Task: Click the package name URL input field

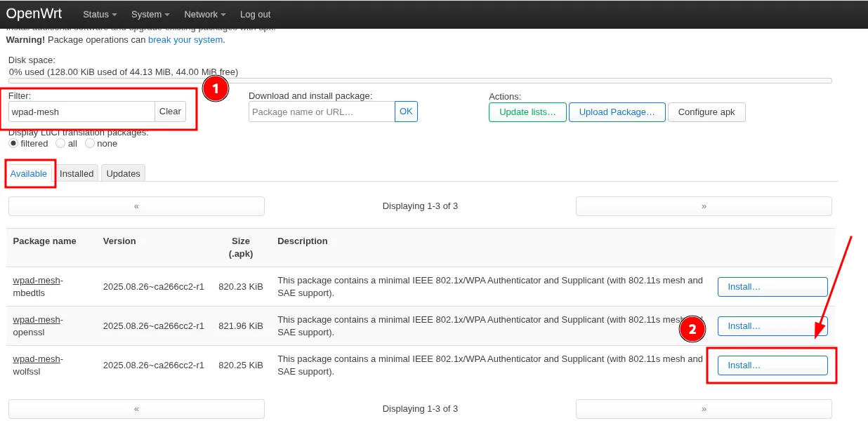Action: point(322,112)
